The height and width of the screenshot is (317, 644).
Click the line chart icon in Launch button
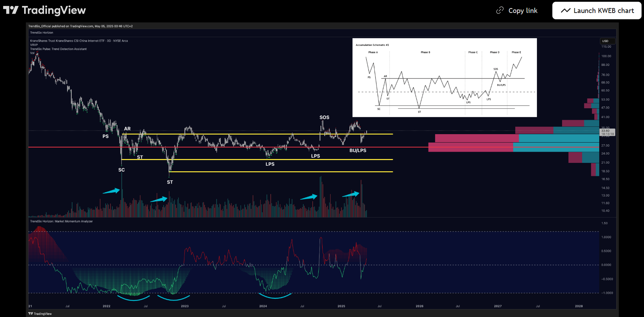tap(566, 11)
